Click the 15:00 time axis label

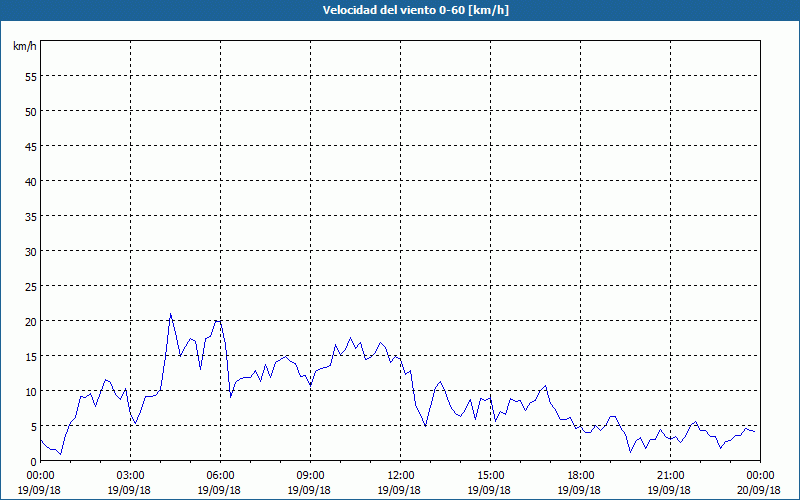coord(490,476)
